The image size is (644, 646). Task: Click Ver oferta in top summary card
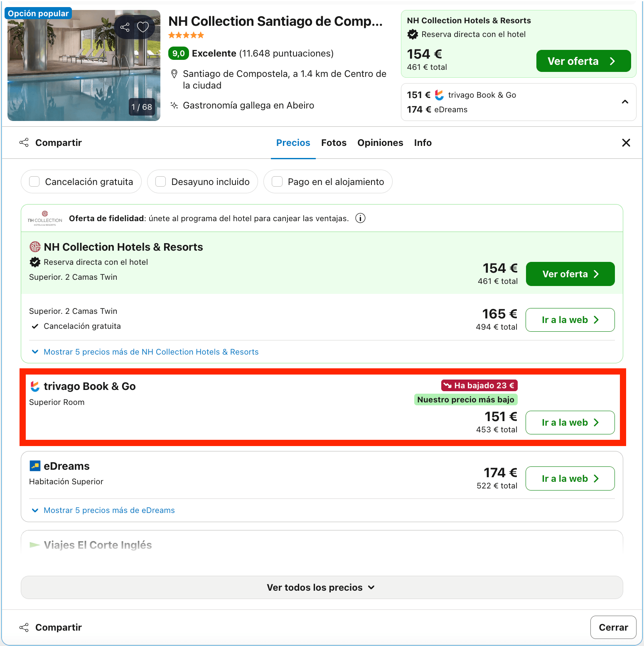click(x=583, y=61)
